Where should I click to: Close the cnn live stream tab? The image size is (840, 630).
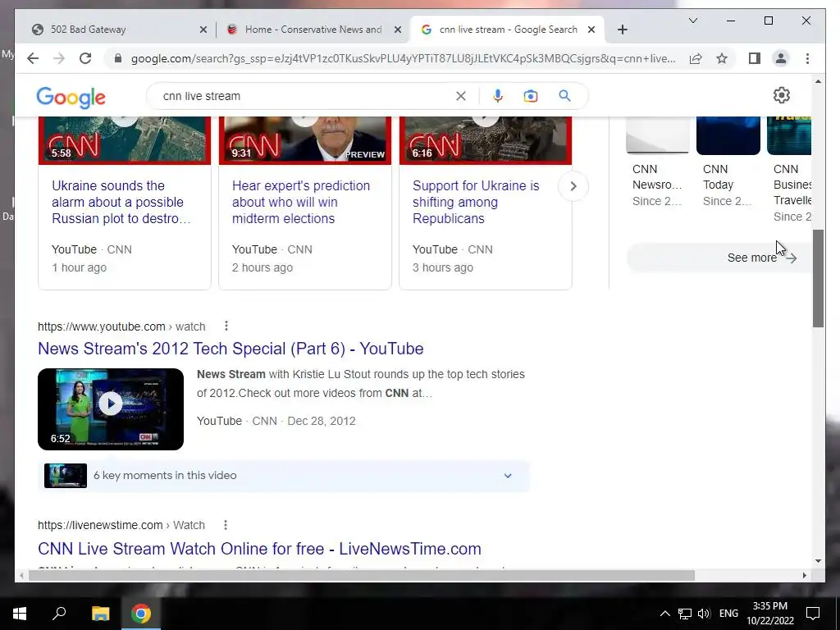tap(591, 30)
